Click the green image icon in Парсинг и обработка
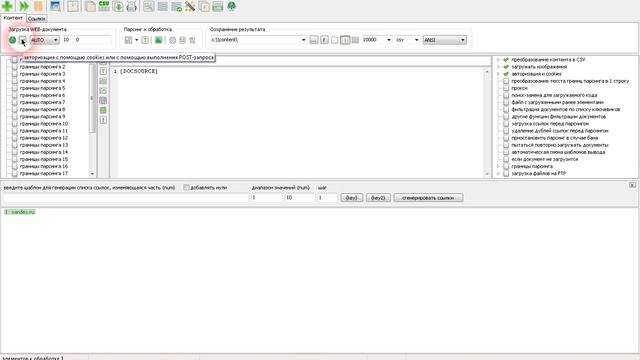640x360 pixels. coord(158,40)
